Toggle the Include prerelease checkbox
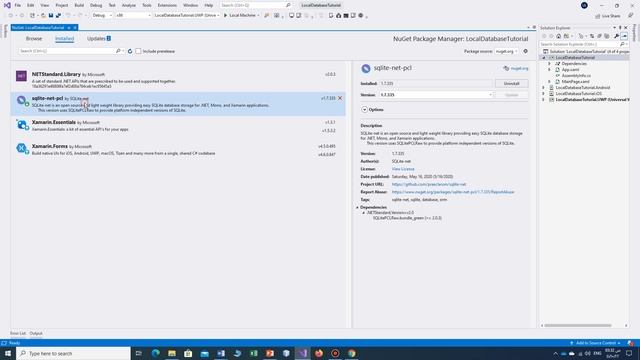This screenshot has width=640, height=360. [138, 51]
